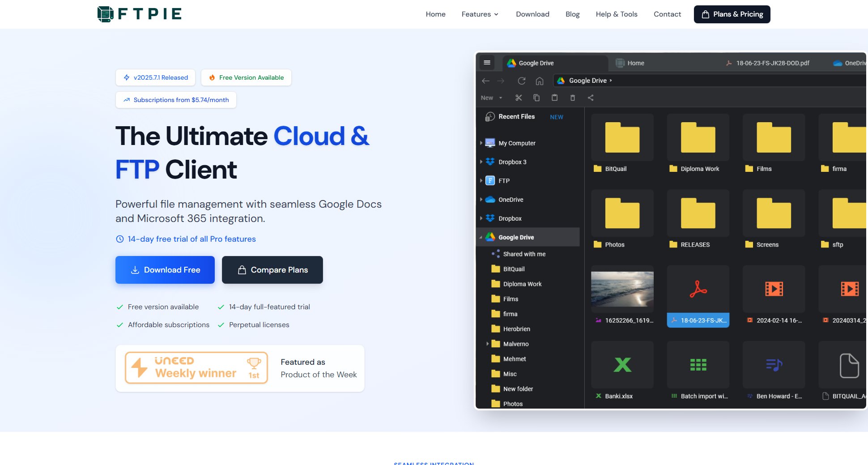Click the copy icon in toolbar
The width and height of the screenshot is (868, 465).
coord(536,98)
